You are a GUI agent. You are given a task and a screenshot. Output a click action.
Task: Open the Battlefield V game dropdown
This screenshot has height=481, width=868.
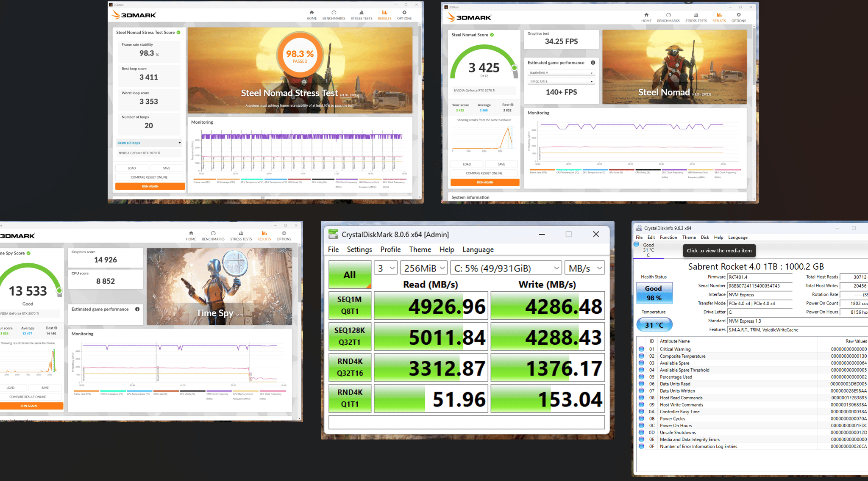(x=561, y=73)
